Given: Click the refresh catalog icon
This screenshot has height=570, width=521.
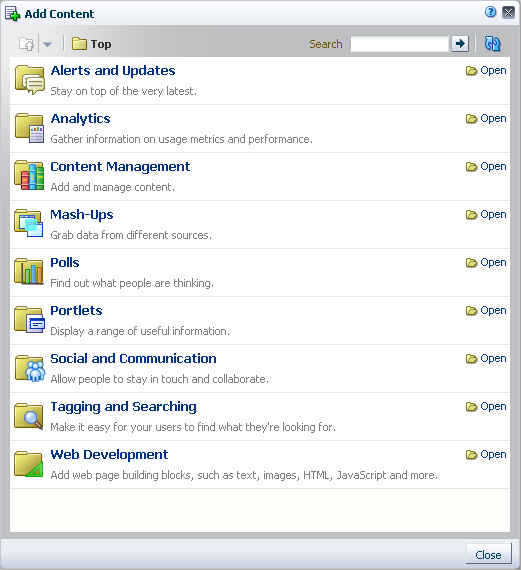Looking at the screenshot, I should (492, 44).
